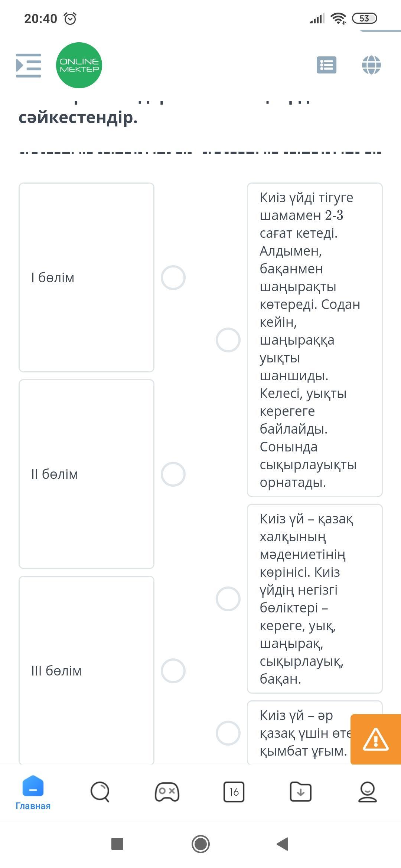The width and height of the screenshot is (401, 868).
Task: Open the language globe icon
Action: (x=371, y=65)
